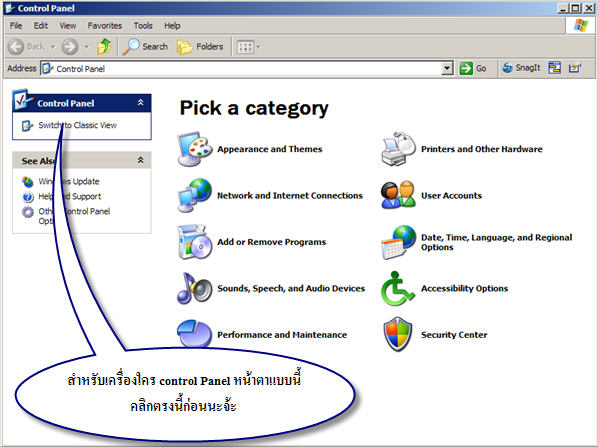Viewport: 598px width, 447px height.
Task: Click Switch to Classic View link
Action: (77, 125)
